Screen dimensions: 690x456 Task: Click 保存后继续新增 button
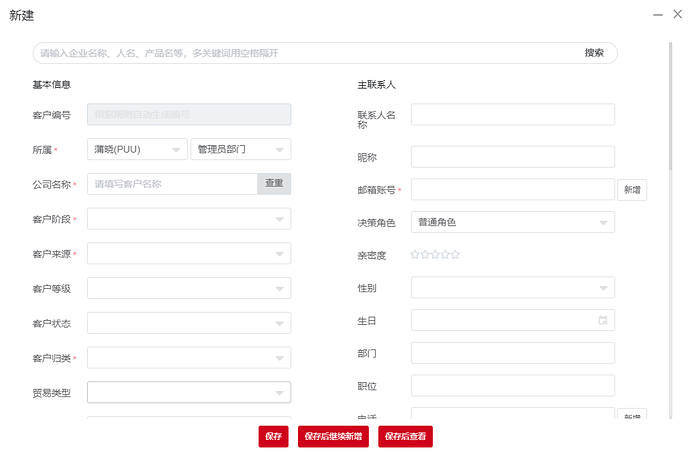[x=334, y=436]
